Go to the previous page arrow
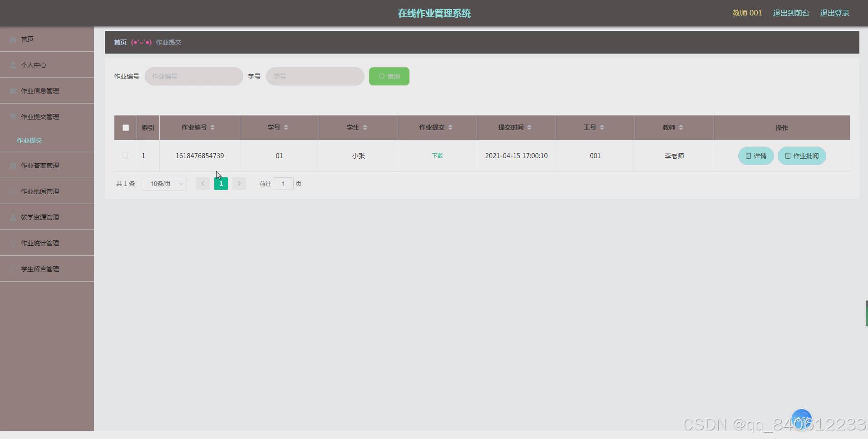This screenshot has width=868, height=439. point(203,184)
